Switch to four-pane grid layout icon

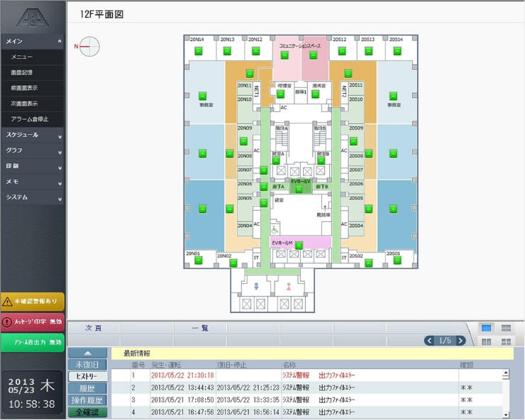487,342
